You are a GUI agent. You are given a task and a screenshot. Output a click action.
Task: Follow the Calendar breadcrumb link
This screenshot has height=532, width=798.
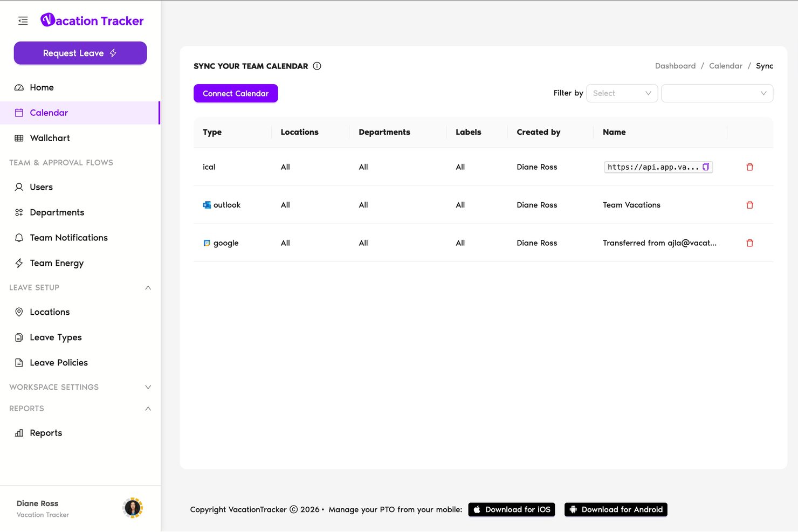click(725, 66)
